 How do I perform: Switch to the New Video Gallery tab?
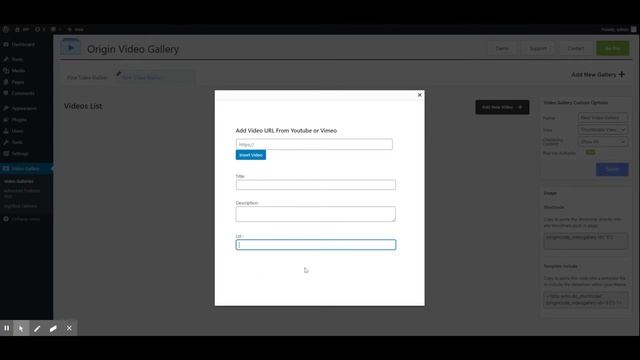click(x=142, y=78)
